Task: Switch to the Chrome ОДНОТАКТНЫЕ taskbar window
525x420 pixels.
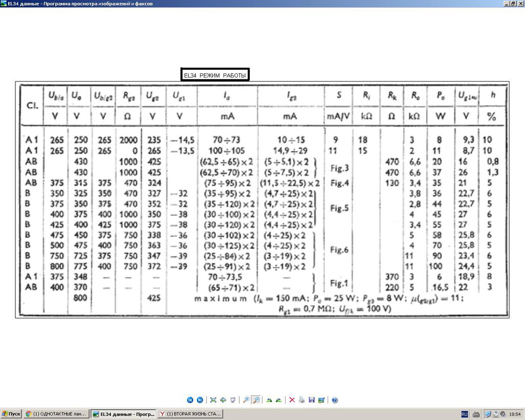Action: click(56, 414)
